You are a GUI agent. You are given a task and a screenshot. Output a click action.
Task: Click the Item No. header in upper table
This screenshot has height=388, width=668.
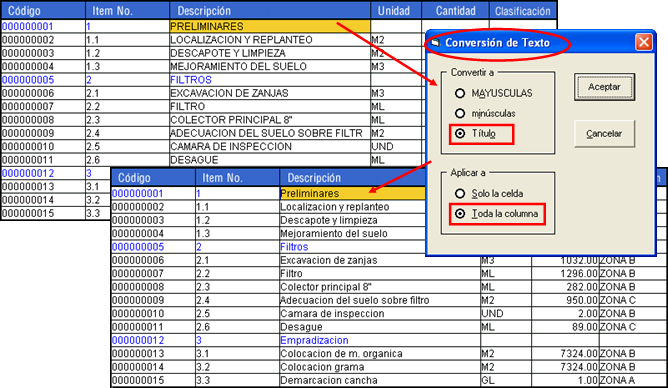tap(127, 11)
